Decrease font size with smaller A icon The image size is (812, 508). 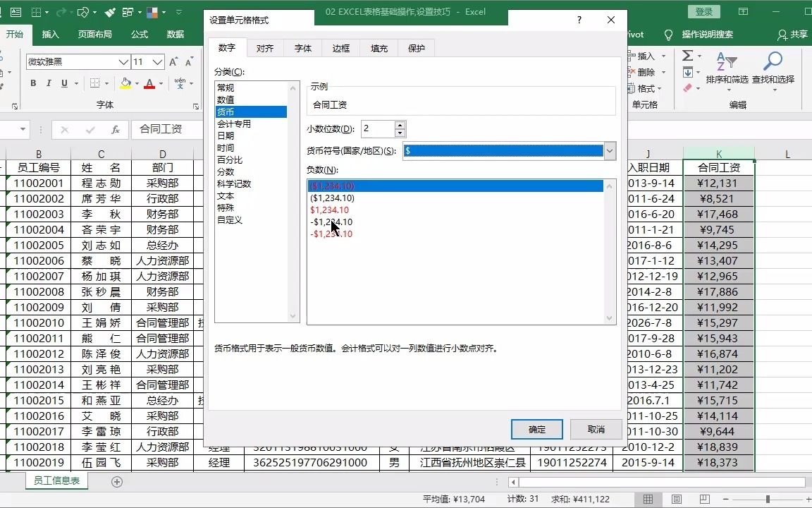click(189, 62)
